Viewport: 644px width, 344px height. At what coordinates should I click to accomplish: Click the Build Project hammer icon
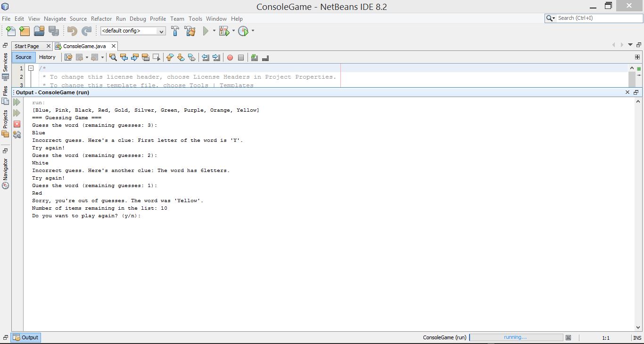tap(175, 31)
